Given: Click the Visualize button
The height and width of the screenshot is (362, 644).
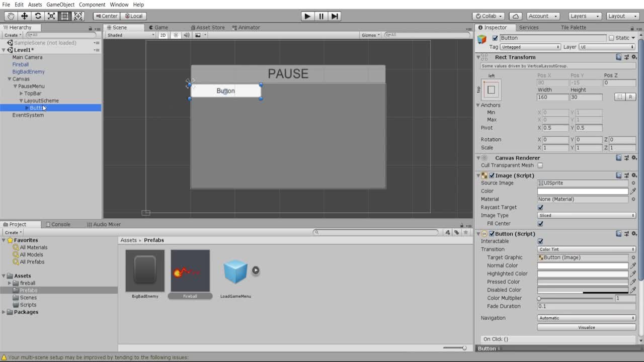Looking at the screenshot, I should coord(586,327).
